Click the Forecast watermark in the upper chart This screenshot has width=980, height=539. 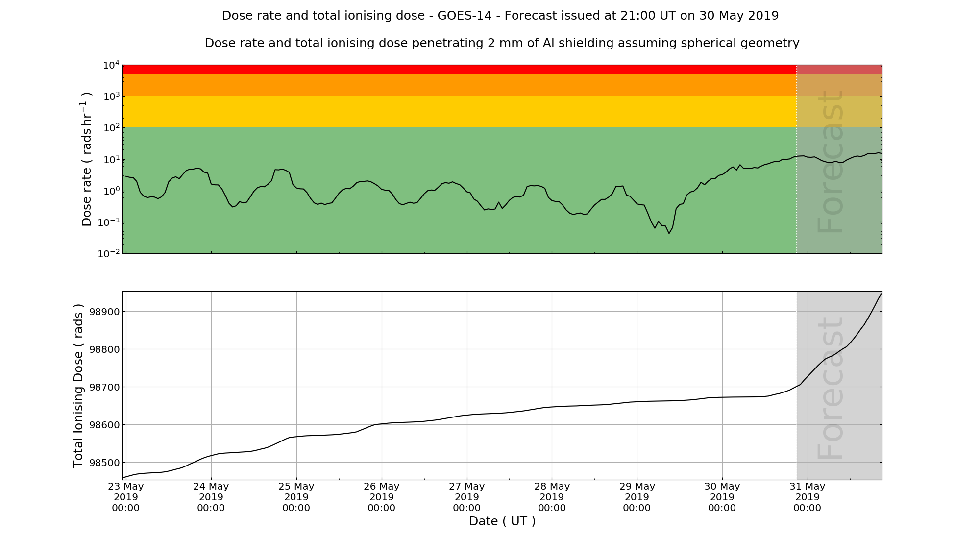831,162
